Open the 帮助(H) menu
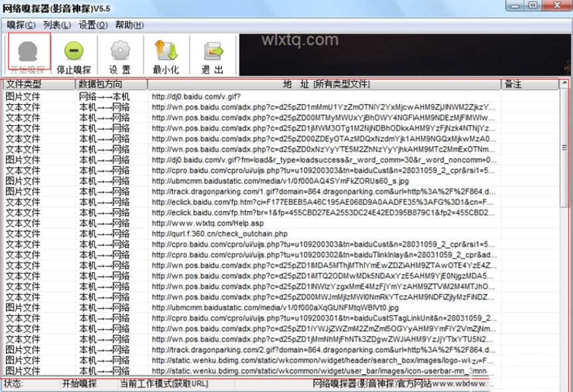 129,25
